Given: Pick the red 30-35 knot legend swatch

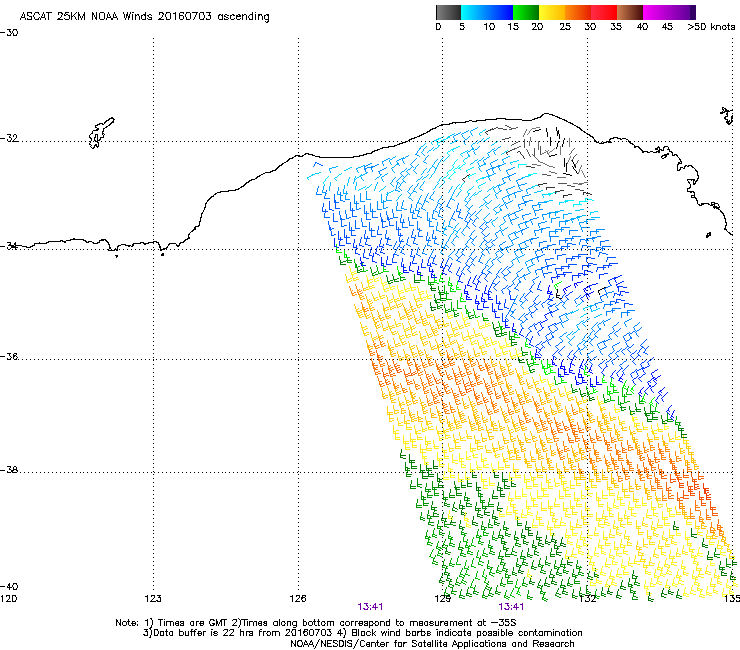Looking at the screenshot, I should tap(604, 12).
